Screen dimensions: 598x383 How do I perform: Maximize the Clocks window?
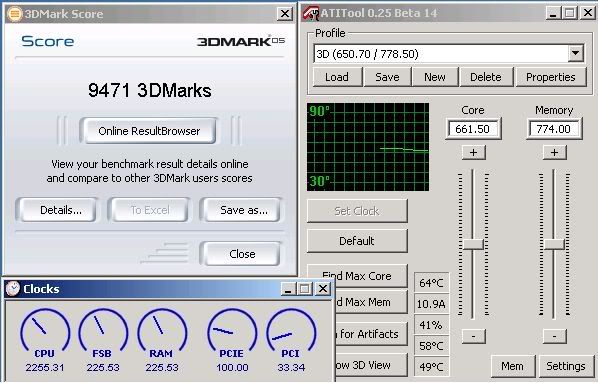click(305, 289)
